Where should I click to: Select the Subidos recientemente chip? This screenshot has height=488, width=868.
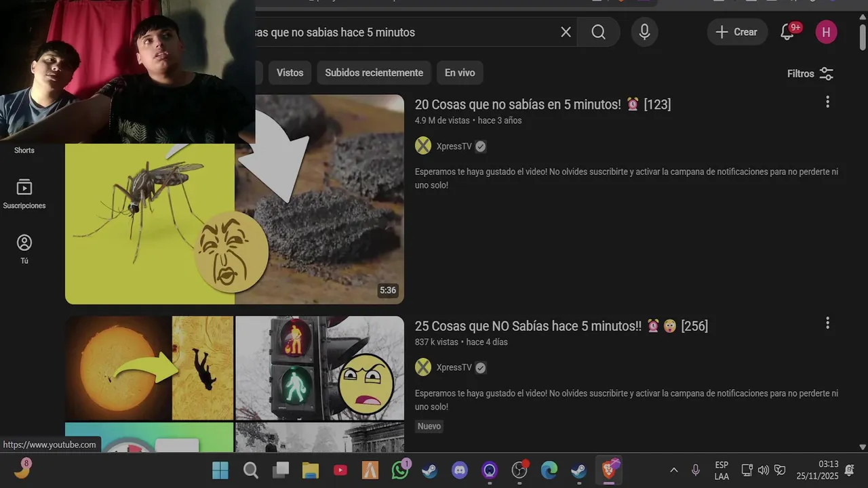point(374,73)
